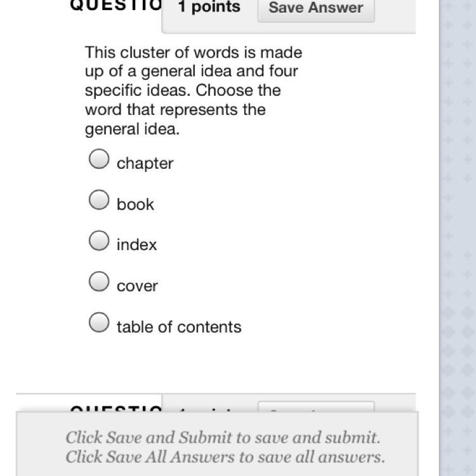This screenshot has height=476, width=476.
Task: Click the '1 points' label
Action: tap(209, 8)
